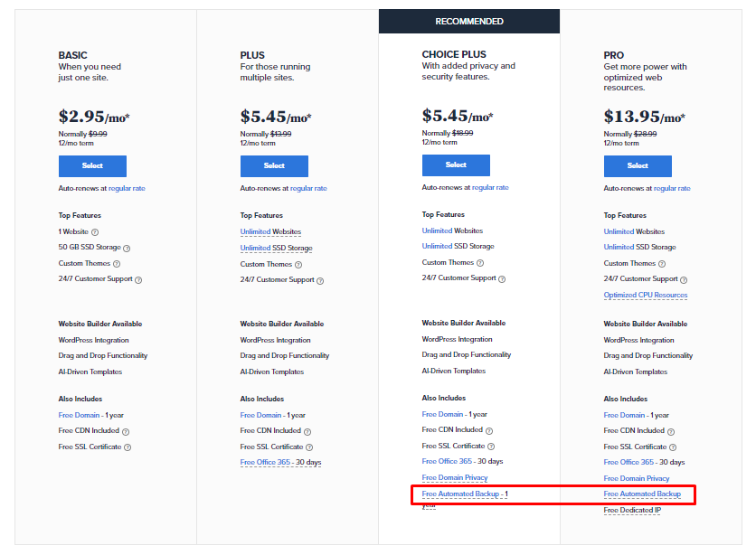
Task: Open the "regular rate" link under Basic plan
Action: click(x=128, y=187)
